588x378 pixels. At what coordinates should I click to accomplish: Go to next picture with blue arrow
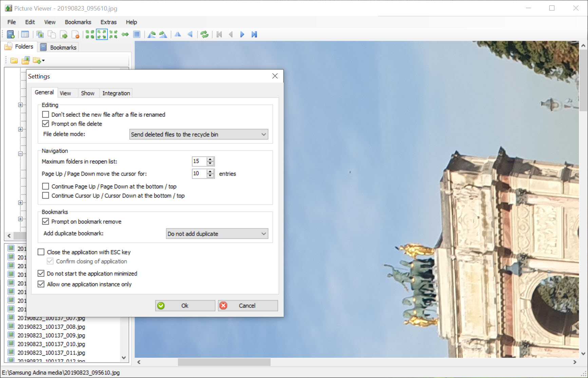242,34
